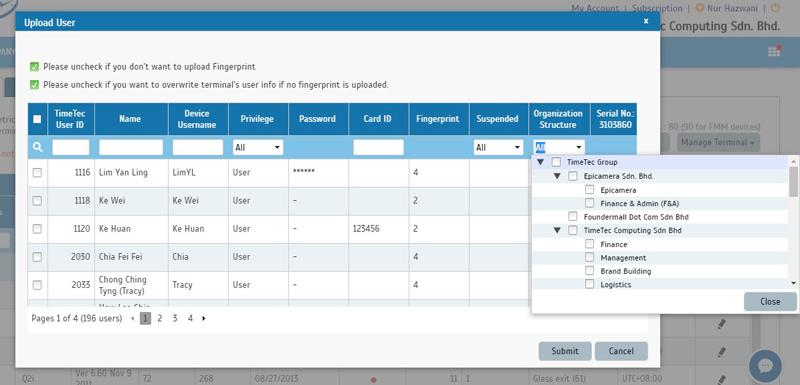This screenshot has height=385, width=800.
Task: Open the Manage Terminal dropdown button
Action: (x=718, y=142)
